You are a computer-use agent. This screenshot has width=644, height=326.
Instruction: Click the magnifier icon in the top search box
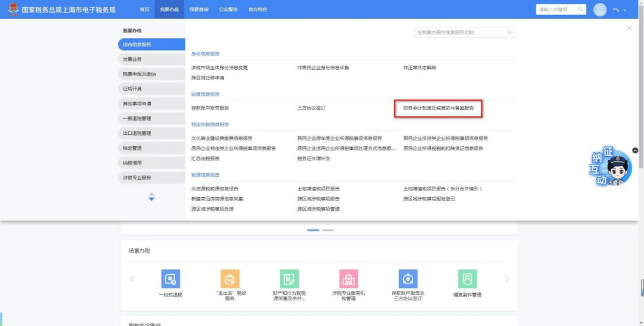(580, 10)
